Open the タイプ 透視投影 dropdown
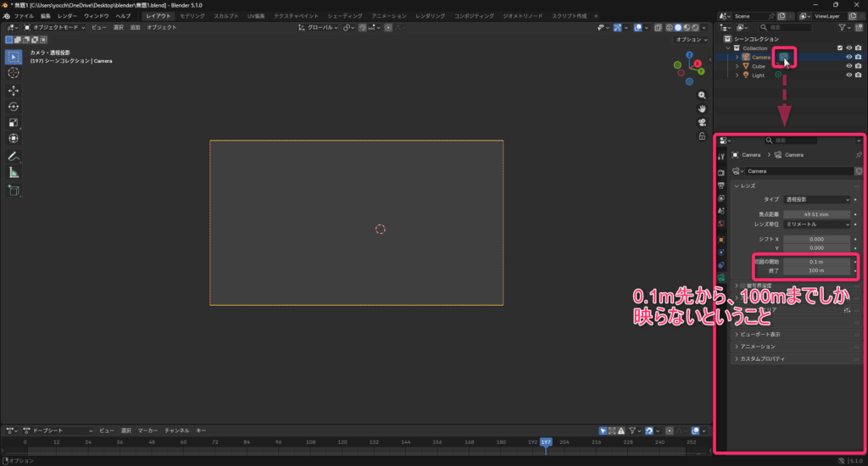 817,199
